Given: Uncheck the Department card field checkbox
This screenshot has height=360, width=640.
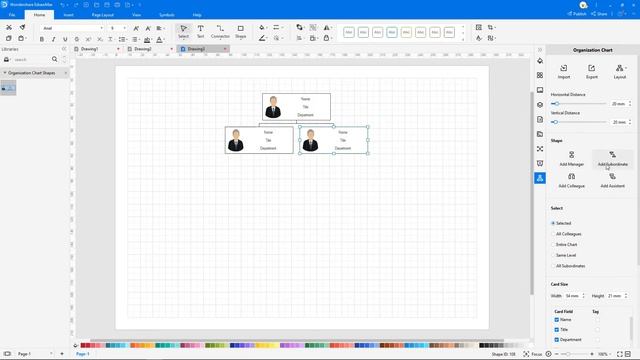Looking at the screenshot, I should 556,340.
